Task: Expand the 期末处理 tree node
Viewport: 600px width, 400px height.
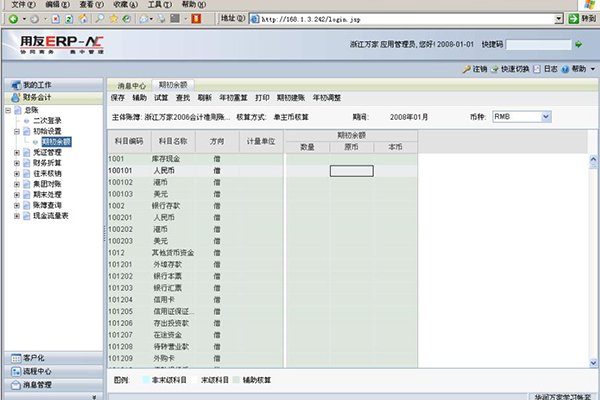Action: (17, 195)
